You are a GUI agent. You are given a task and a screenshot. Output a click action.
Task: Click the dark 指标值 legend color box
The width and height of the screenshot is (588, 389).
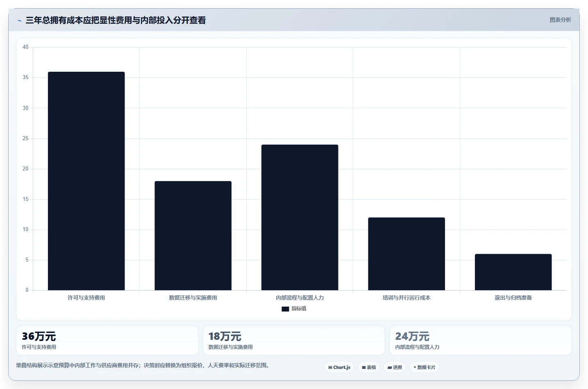point(285,309)
